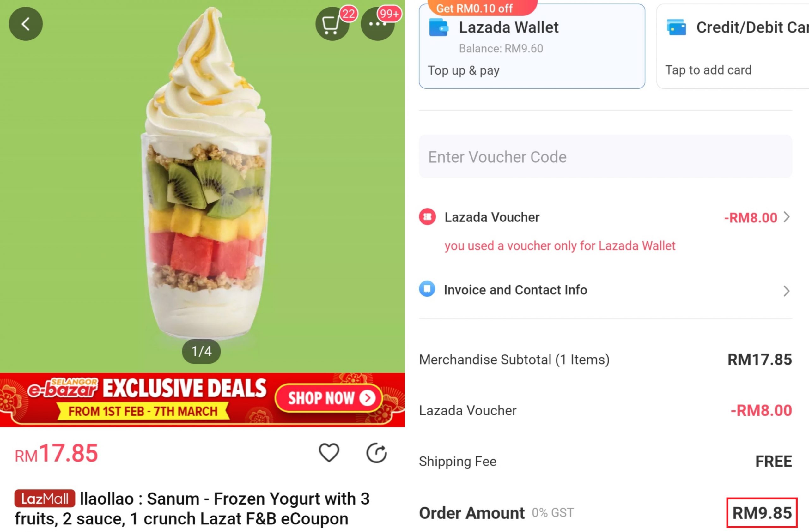
Task: Add product to wishlist with heart icon
Action: (329, 453)
